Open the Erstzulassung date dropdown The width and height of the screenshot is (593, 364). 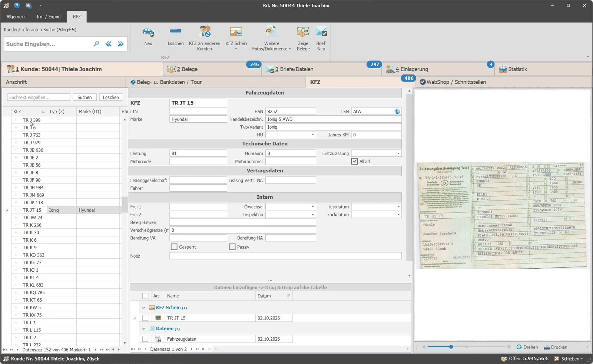pos(398,153)
